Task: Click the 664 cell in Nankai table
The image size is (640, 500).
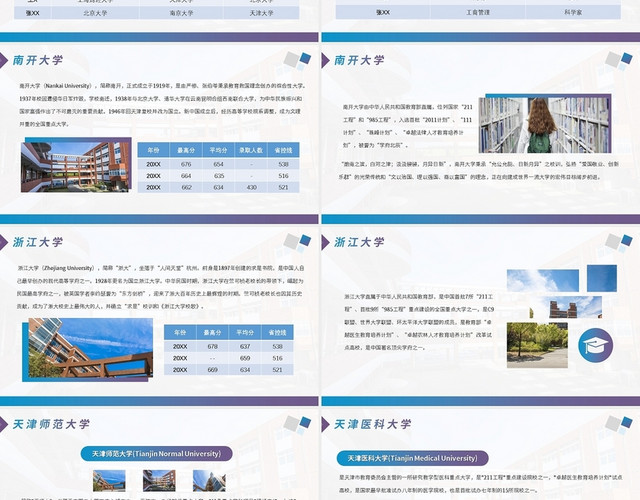Action: click(x=186, y=176)
